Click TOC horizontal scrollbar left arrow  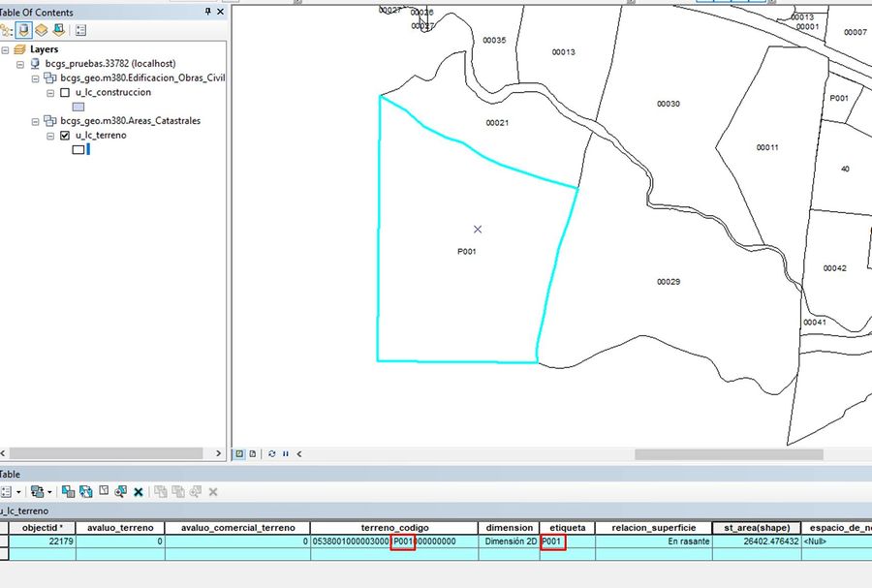click(3, 453)
